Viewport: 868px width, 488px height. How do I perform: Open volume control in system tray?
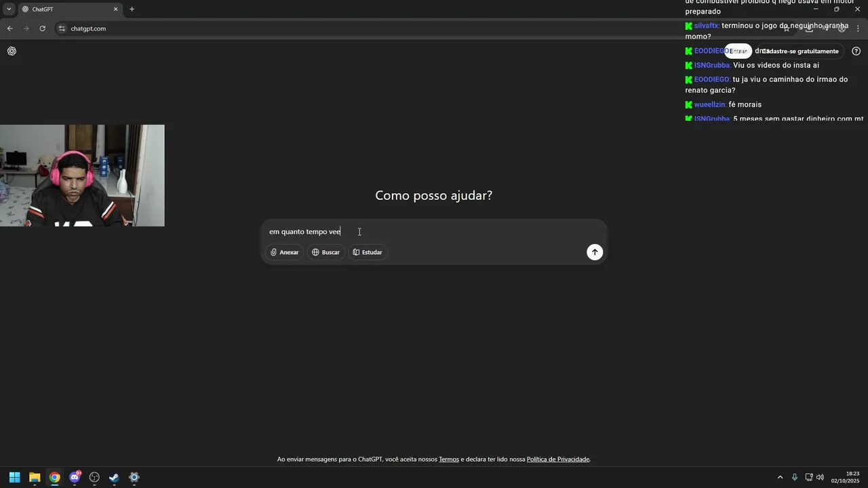821,477
